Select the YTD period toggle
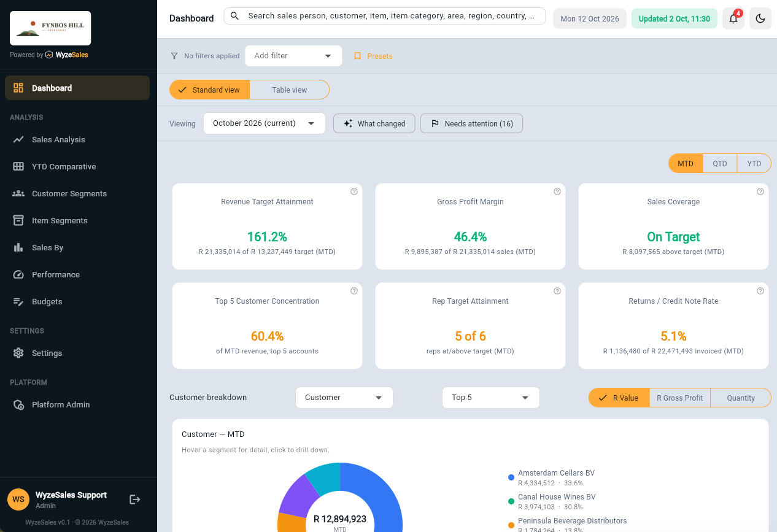 pos(754,163)
